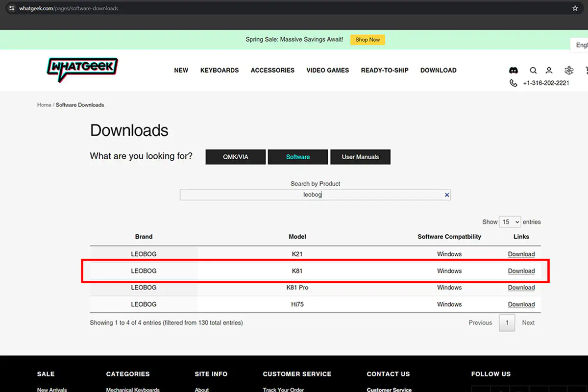The height and width of the screenshot is (392, 588).
Task: Open Mechanical Keyboards footer link
Action: tap(133, 390)
